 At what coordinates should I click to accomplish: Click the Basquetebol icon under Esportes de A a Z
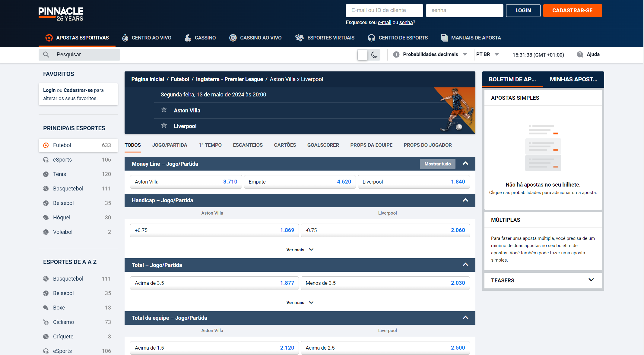click(46, 279)
